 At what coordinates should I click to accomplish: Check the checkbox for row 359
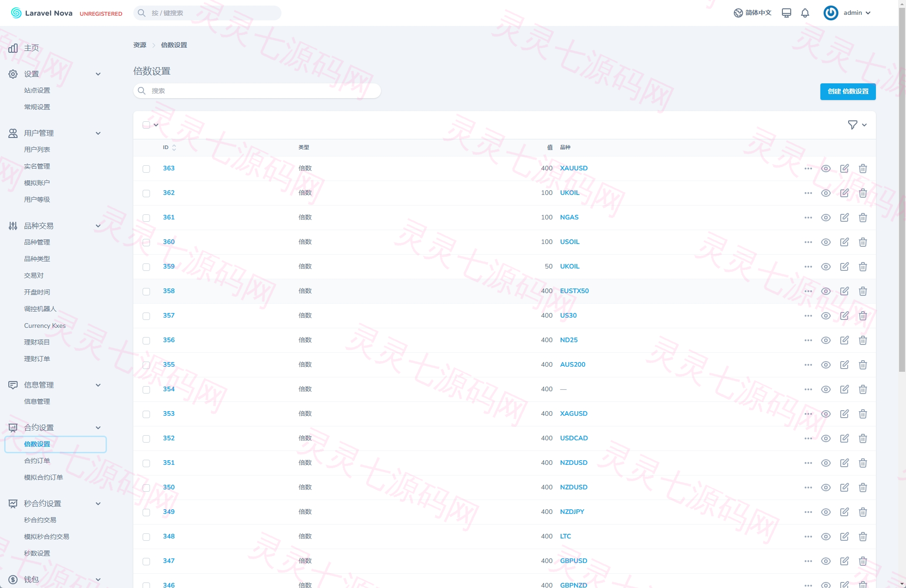point(146,267)
